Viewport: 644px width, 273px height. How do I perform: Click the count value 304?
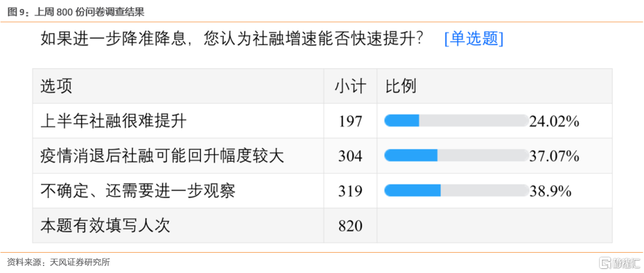tap(351, 156)
